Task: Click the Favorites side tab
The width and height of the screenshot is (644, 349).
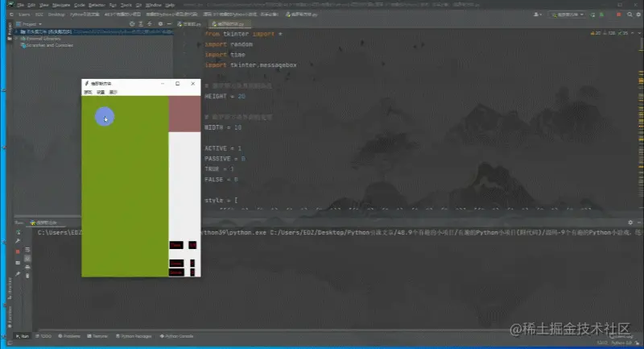Action: pos(10,317)
